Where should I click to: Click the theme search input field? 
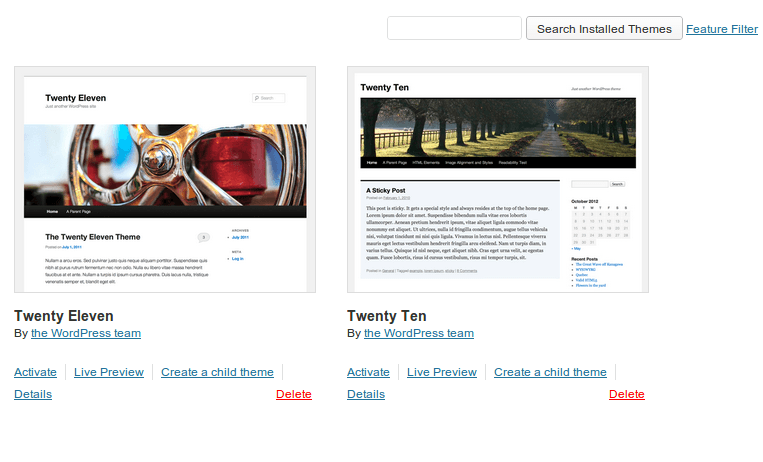(x=454, y=28)
